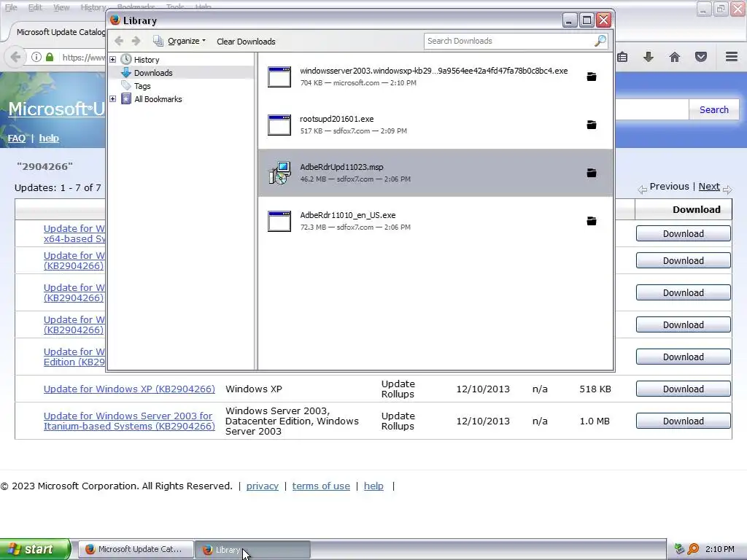Click the Next pagination link
The height and width of the screenshot is (560, 747).
[709, 186]
